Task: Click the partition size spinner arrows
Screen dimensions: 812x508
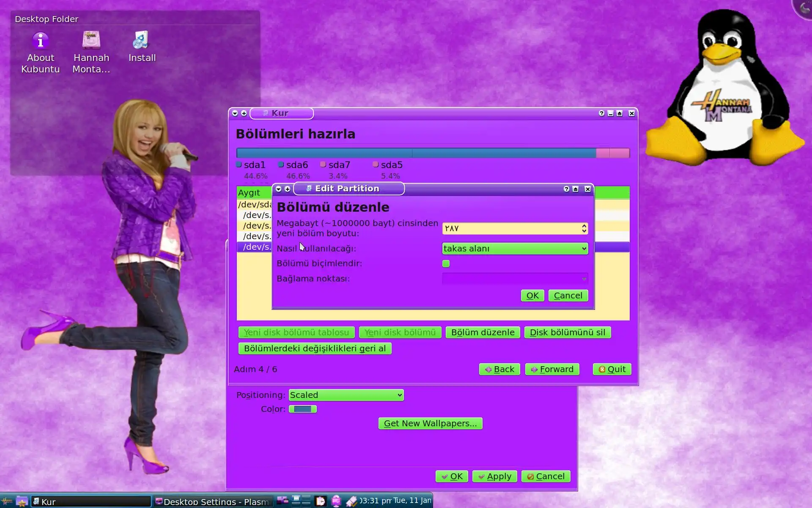Action: (x=584, y=229)
